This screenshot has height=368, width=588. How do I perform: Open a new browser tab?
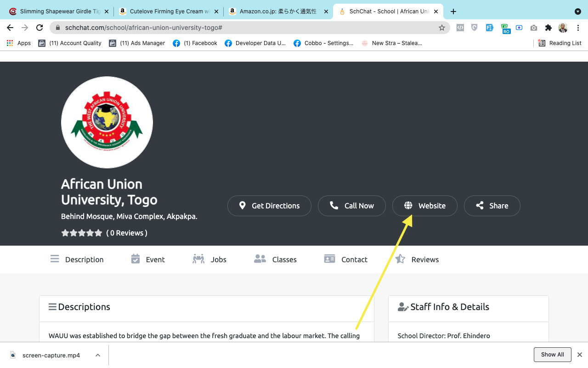pyautogui.click(x=453, y=11)
